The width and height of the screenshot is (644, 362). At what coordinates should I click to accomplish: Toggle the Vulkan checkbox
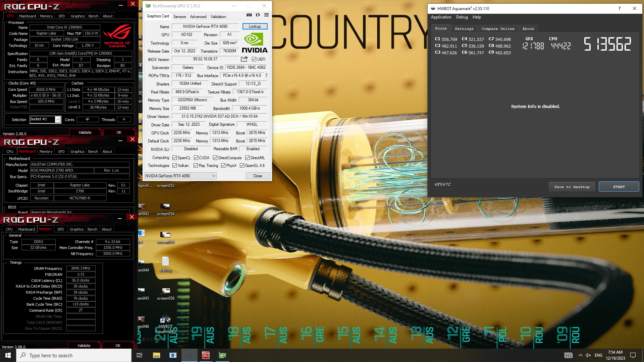(174, 166)
